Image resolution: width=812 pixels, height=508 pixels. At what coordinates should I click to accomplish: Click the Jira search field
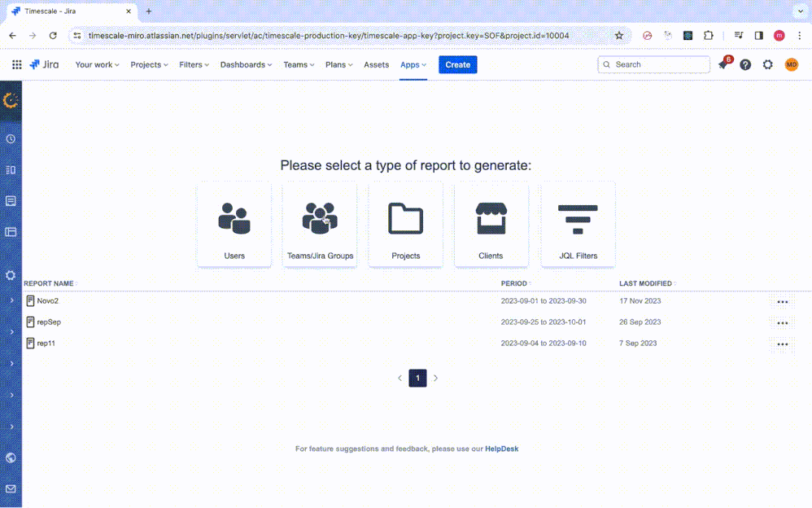pyautogui.click(x=653, y=64)
